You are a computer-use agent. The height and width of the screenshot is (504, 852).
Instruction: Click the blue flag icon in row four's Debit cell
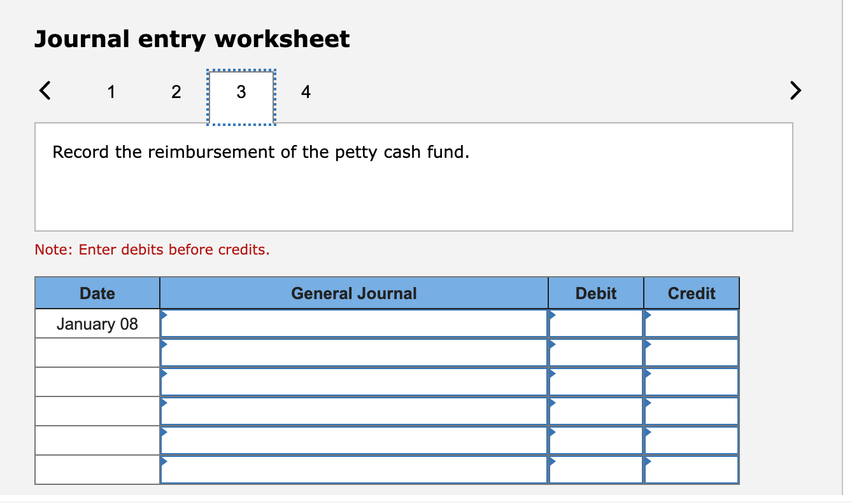pos(553,405)
